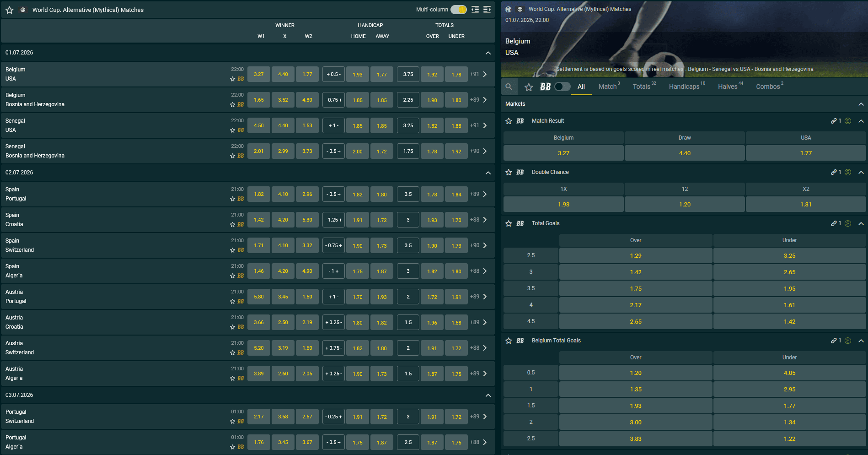Toggle the bet builder switch in markets bar
Image resolution: width=868 pixels, height=455 pixels.
[x=562, y=87]
